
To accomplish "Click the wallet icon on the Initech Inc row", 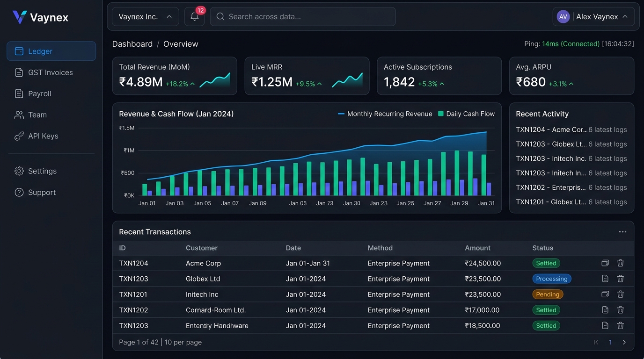I will click(605, 294).
